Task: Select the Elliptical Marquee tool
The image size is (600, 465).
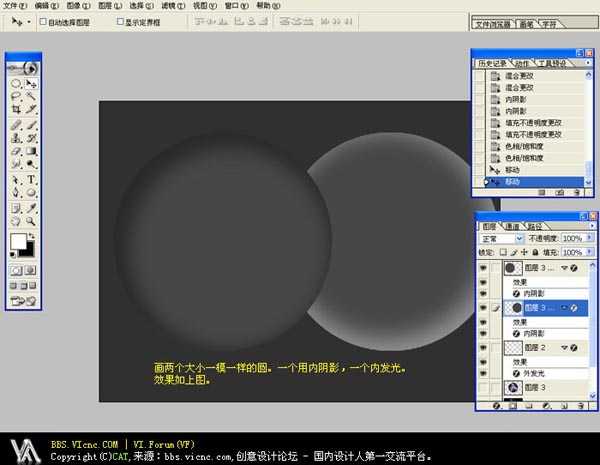Action: click(x=16, y=83)
